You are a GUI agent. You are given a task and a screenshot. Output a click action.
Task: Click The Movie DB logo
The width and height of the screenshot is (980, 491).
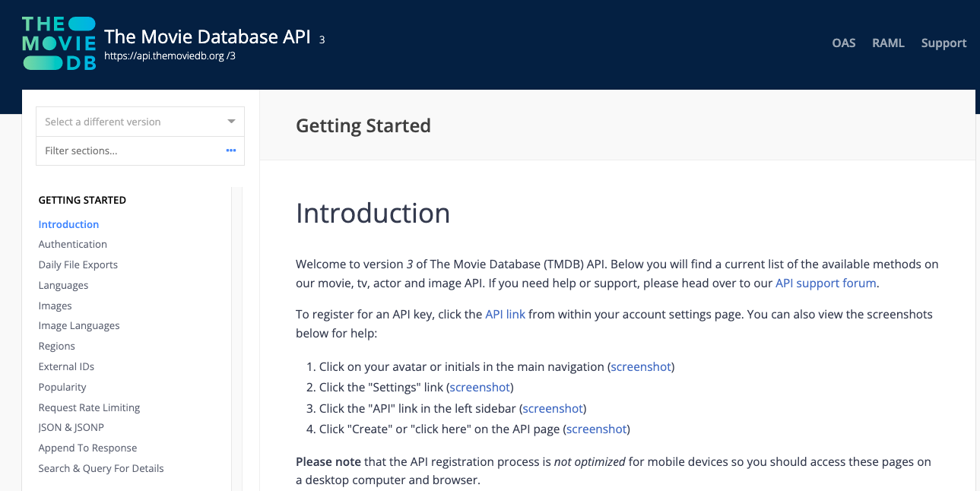[59, 43]
